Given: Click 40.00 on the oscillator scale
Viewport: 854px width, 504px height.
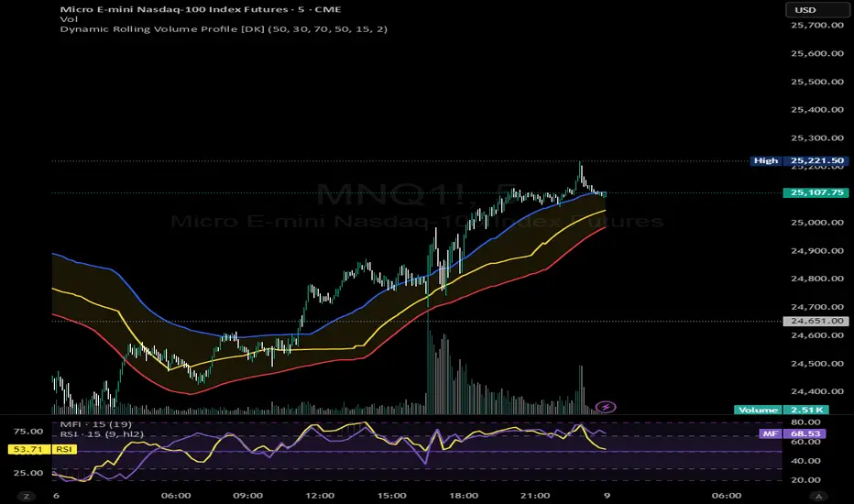Looking at the screenshot, I should [x=806, y=461].
